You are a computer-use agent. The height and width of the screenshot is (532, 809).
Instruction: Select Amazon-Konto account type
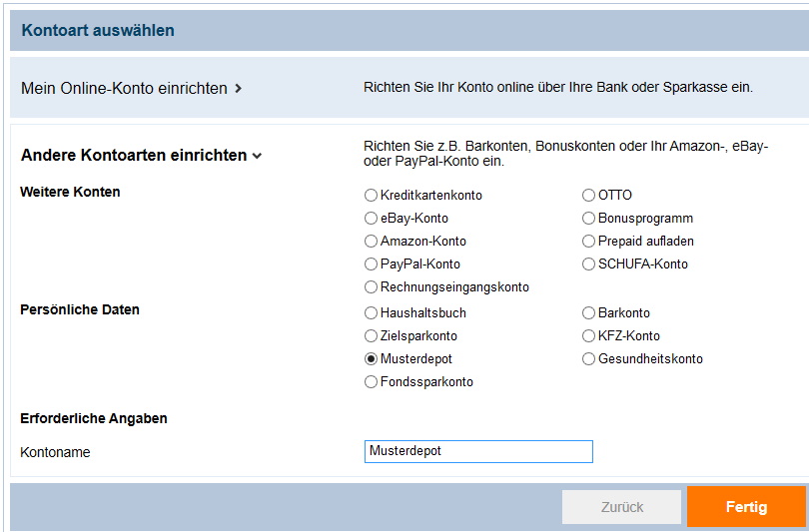tap(371, 242)
